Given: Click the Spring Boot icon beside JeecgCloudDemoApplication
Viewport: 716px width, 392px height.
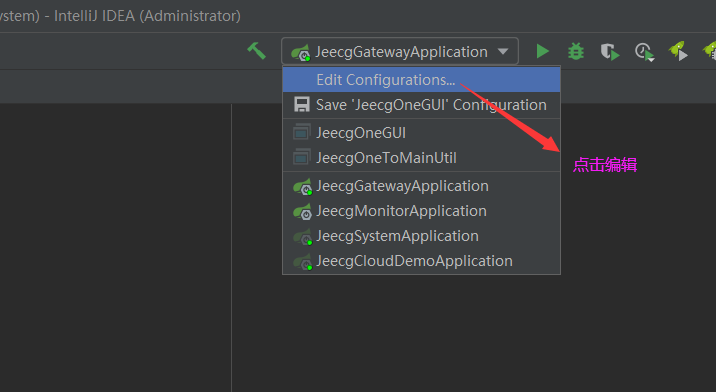Looking at the screenshot, I should [302, 262].
